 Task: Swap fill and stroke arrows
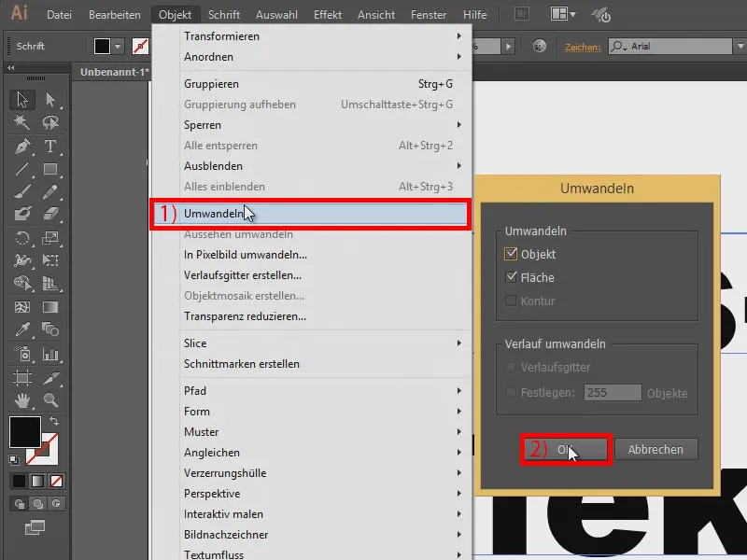(54, 421)
